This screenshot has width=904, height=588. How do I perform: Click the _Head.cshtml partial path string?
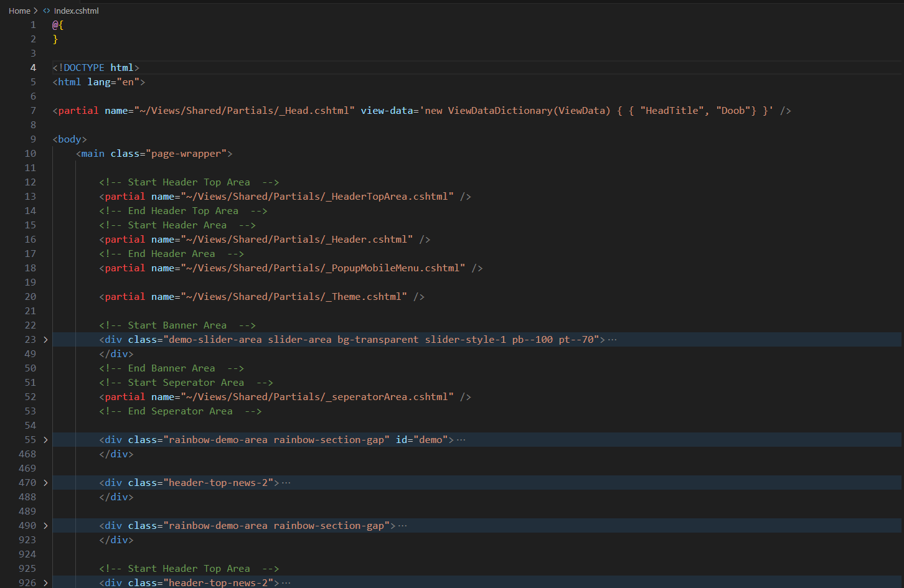(244, 111)
